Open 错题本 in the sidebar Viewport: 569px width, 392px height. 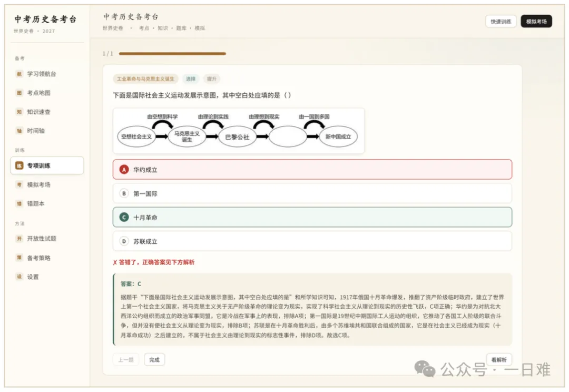point(47,203)
